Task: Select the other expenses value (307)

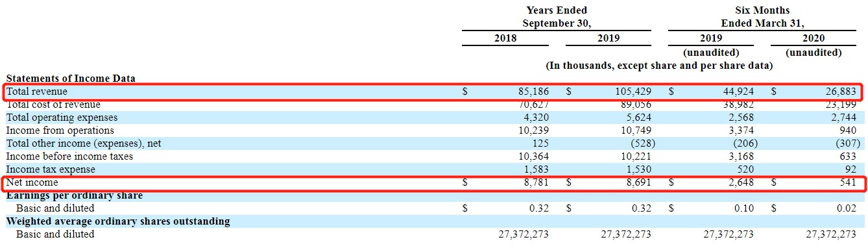Action: 847,143
